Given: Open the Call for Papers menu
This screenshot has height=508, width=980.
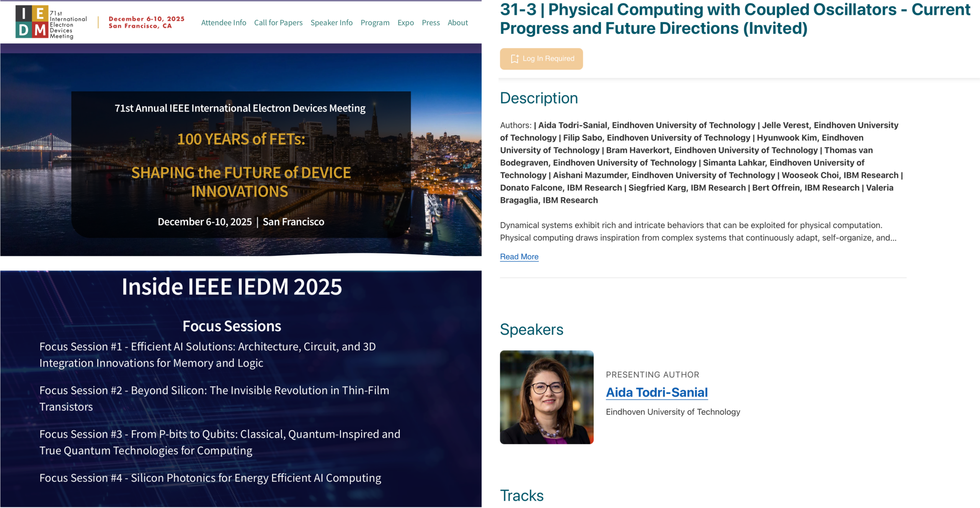Looking at the screenshot, I should pos(278,23).
